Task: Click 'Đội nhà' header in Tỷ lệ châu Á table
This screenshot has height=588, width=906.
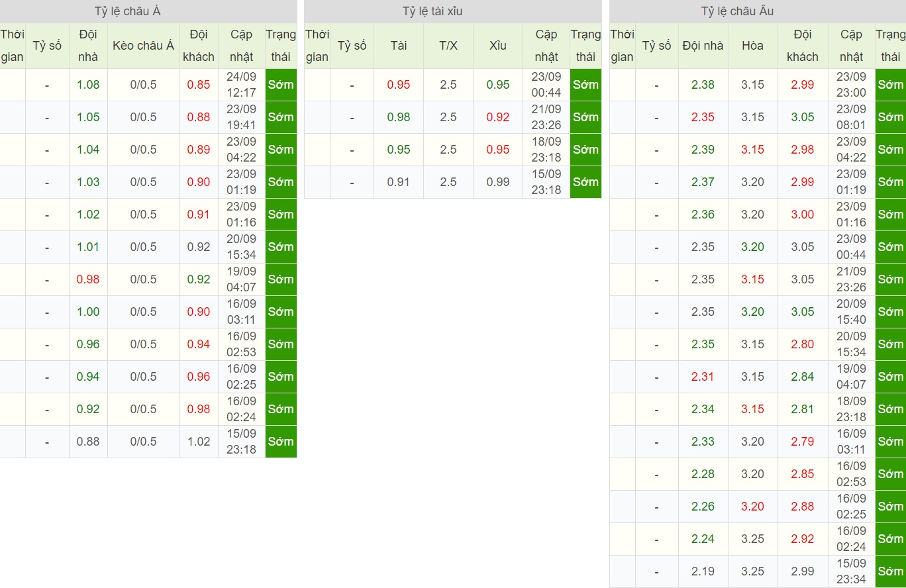Action: tap(88, 46)
